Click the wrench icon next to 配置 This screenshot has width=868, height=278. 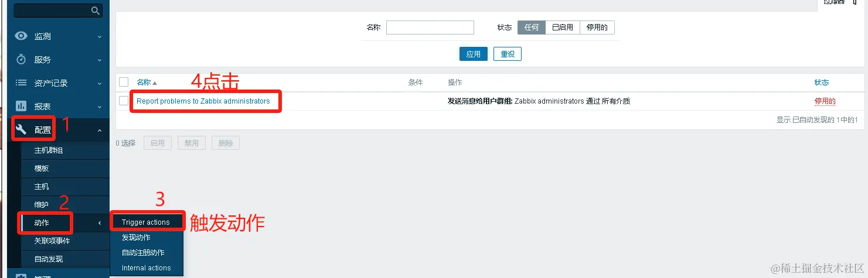(x=21, y=129)
